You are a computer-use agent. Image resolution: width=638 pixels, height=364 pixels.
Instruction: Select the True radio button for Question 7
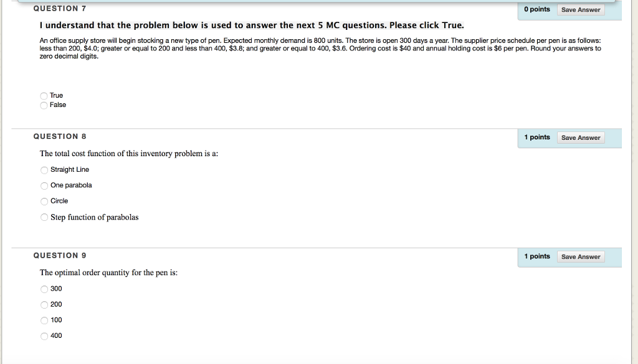43,95
